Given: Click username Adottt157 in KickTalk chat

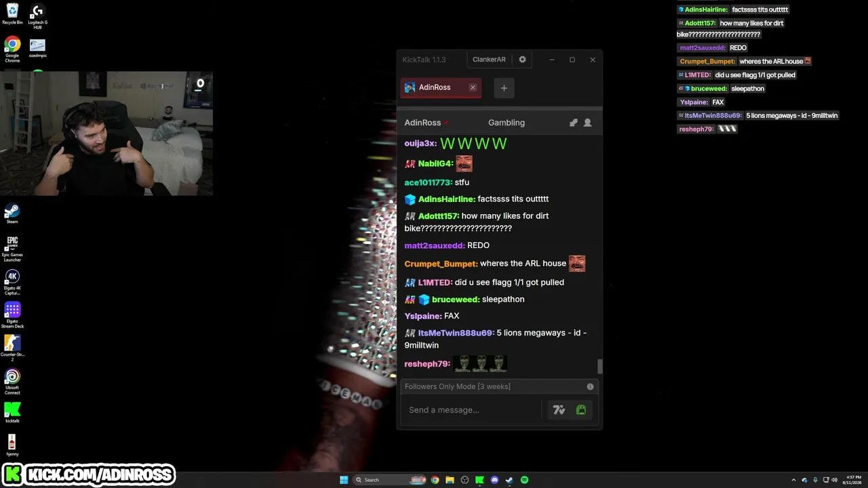Looking at the screenshot, I should (438, 216).
